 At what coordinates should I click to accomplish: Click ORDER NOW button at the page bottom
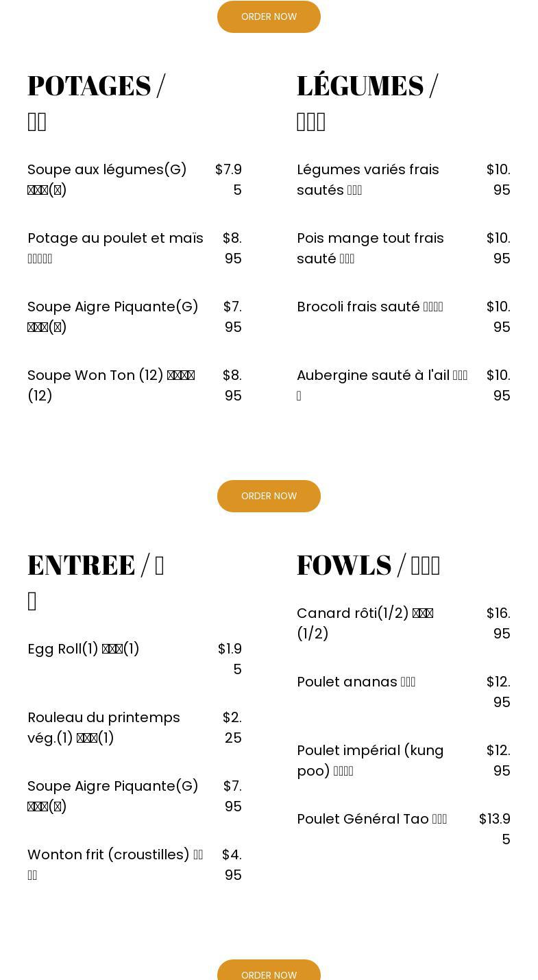tap(269, 972)
